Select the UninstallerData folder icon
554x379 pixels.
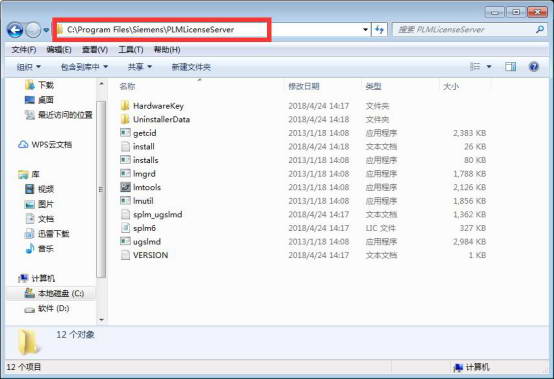[x=125, y=119]
